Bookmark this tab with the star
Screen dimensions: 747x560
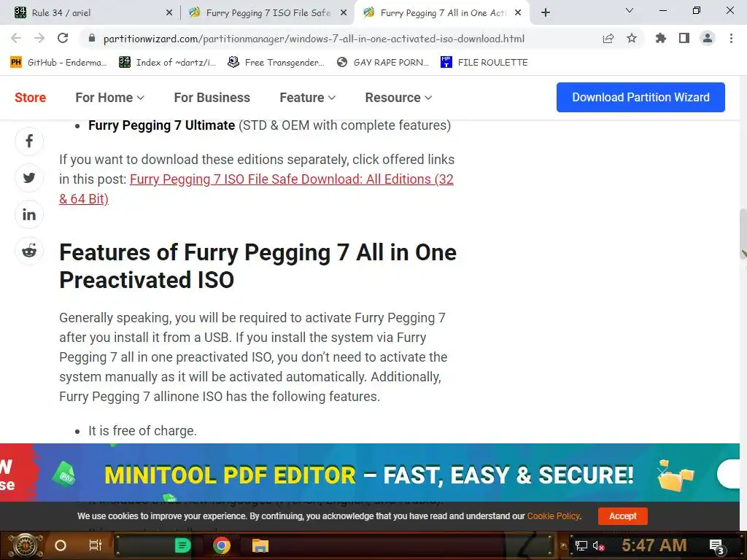(632, 38)
